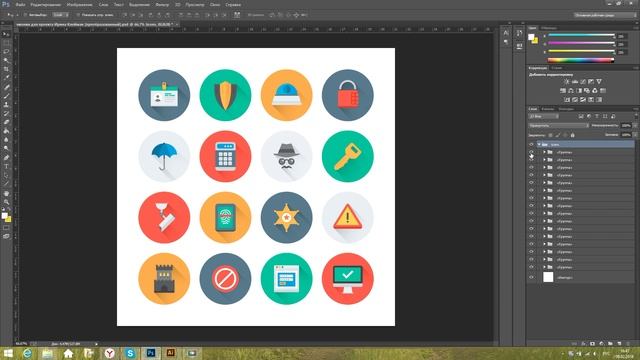This screenshot has width=640, height=360.
Task: Switch to the Образцы swatches tab
Action: [x=549, y=28]
